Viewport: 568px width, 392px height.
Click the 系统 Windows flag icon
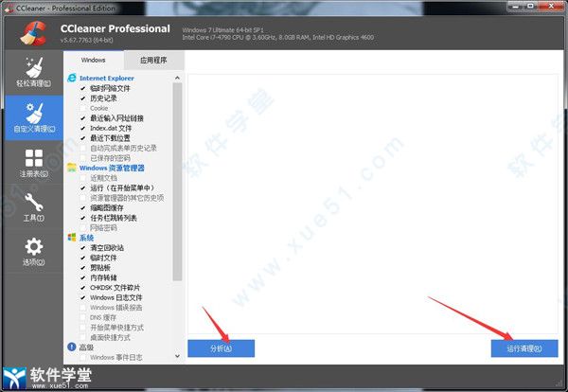point(72,238)
